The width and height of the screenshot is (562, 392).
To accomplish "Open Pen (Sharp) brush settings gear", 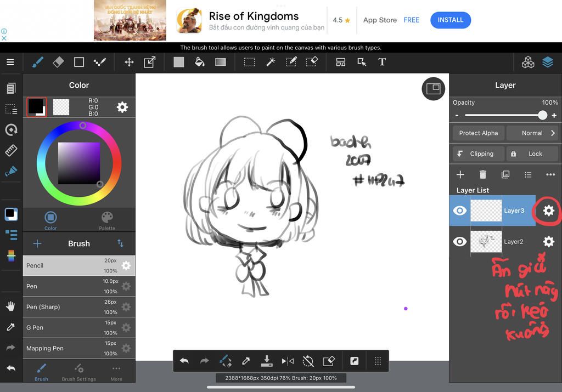I will (x=126, y=307).
